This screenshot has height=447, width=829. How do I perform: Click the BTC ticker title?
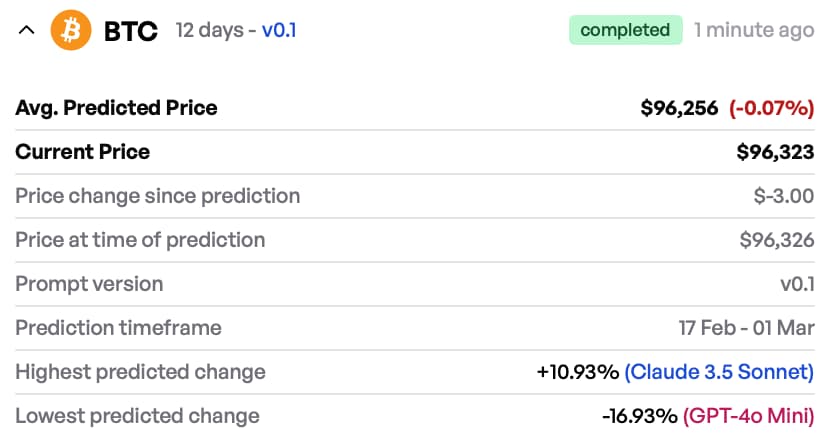(x=131, y=31)
